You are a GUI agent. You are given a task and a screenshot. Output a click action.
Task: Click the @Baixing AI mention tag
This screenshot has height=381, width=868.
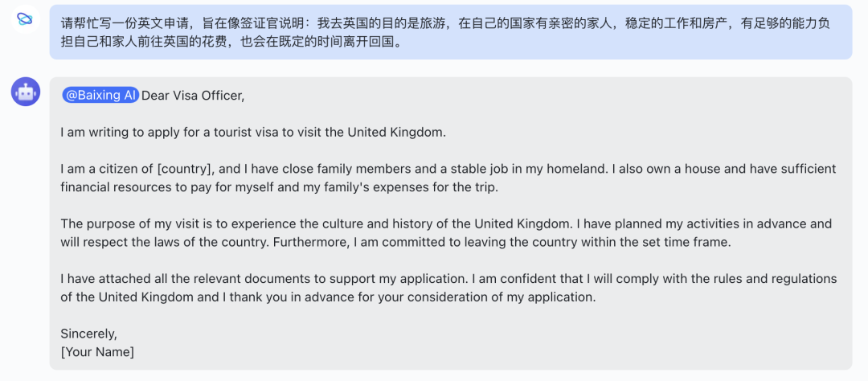click(100, 95)
